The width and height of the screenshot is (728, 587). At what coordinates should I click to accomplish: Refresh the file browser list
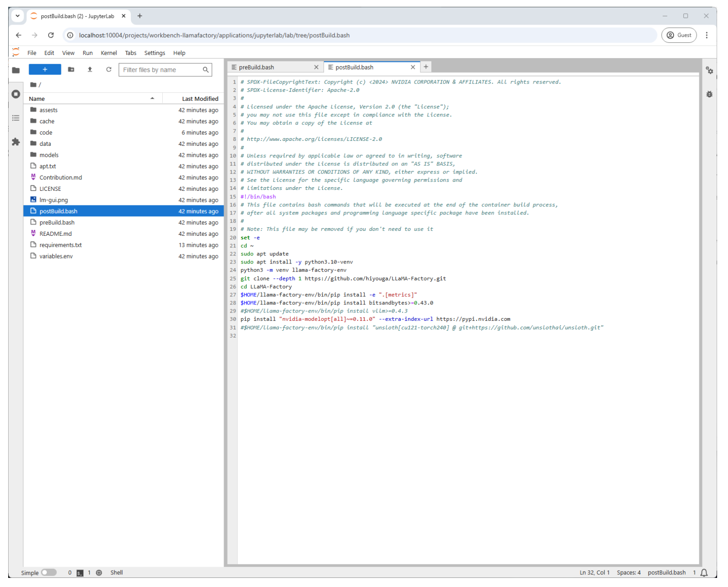[x=109, y=70]
